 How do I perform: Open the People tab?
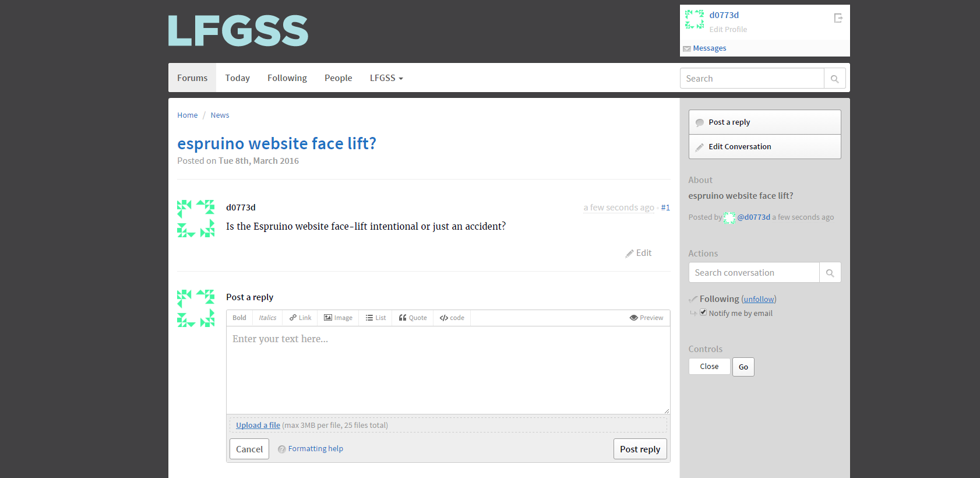(x=338, y=78)
